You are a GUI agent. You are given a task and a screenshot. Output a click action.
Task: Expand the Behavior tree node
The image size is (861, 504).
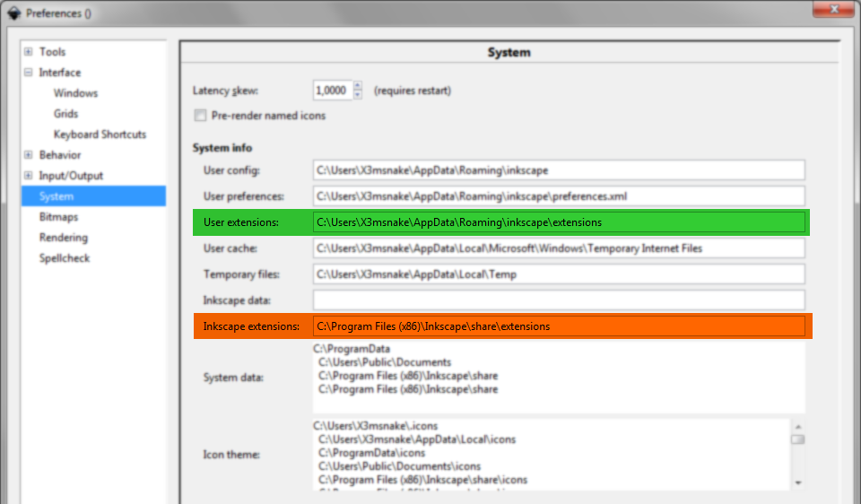pyautogui.click(x=28, y=155)
